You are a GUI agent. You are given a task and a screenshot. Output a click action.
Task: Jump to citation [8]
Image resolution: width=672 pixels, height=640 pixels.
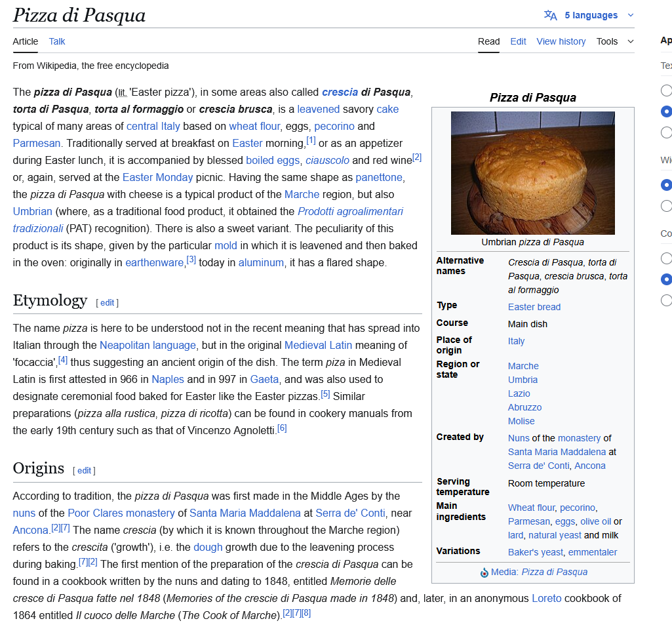[306, 613]
